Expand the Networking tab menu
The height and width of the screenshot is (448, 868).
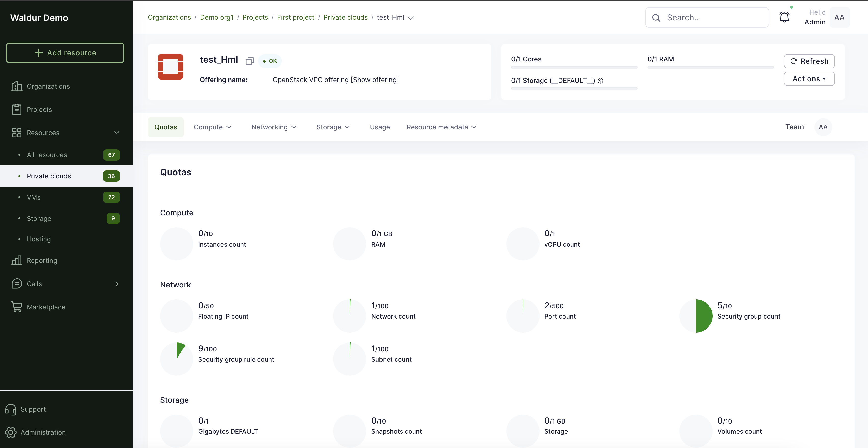click(273, 127)
